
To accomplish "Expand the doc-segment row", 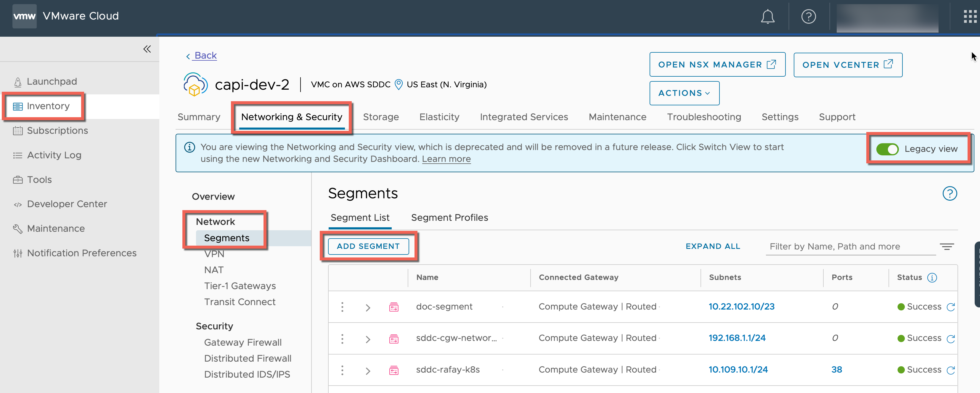I will (367, 307).
